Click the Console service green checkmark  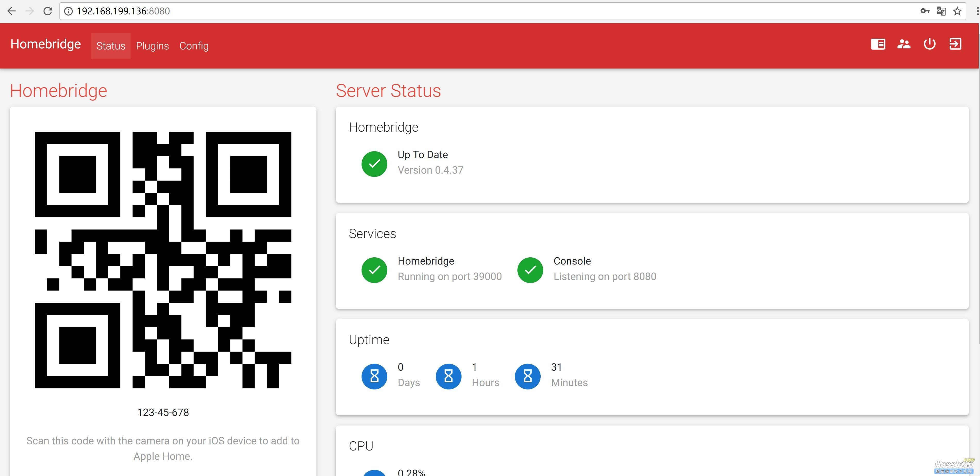pos(530,270)
